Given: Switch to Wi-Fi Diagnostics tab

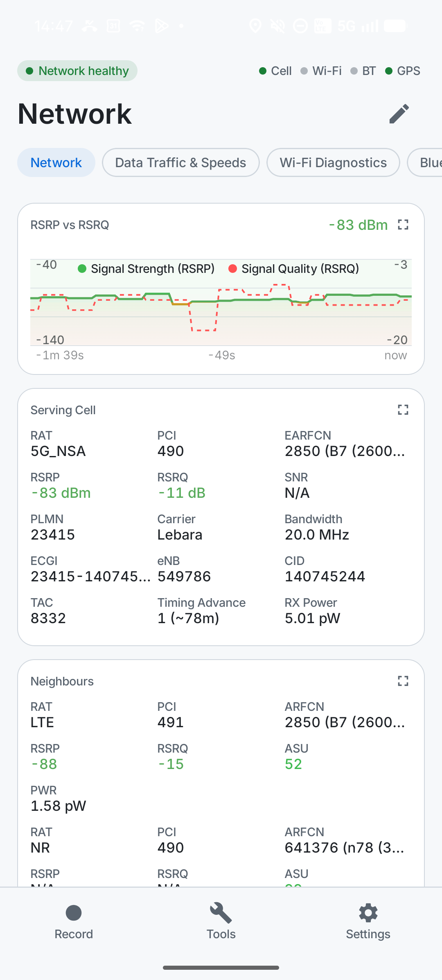Looking at the screenshot, I should tap(333, 163).
